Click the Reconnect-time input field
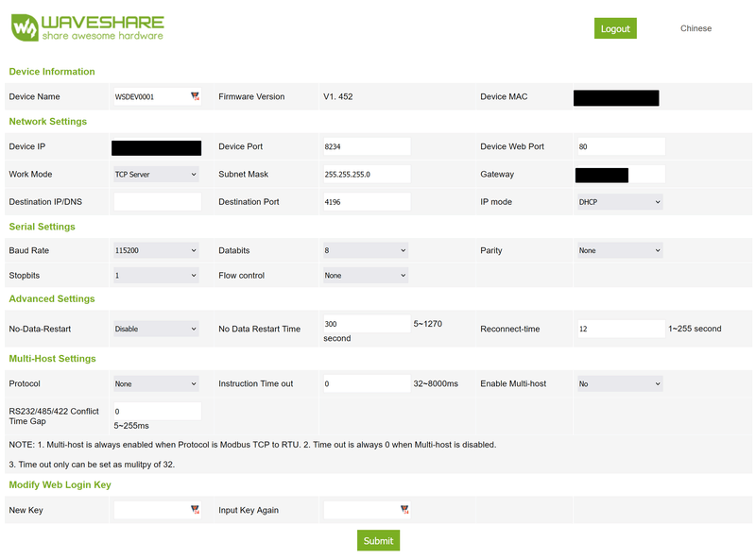 tap(619, 329)
